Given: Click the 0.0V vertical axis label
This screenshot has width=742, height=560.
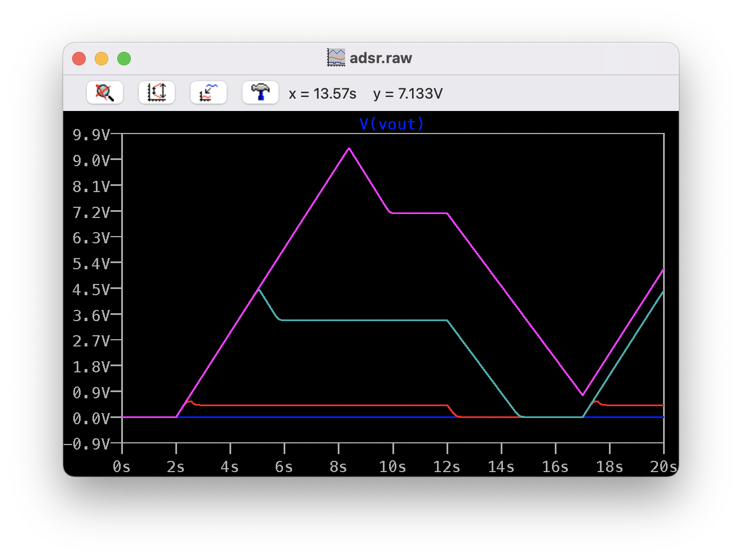Looking at the screenshot, I should click(91, 419).
